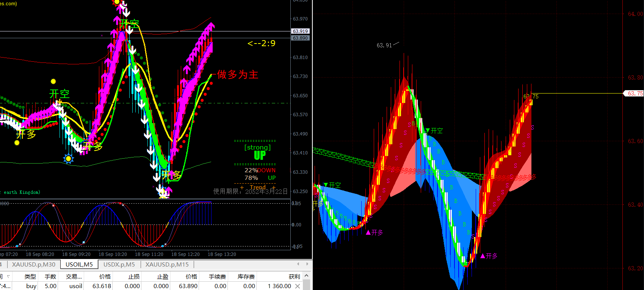644x290 pixels.
Task: Select the current price 63.890 cell
Action: coord(188,286)
